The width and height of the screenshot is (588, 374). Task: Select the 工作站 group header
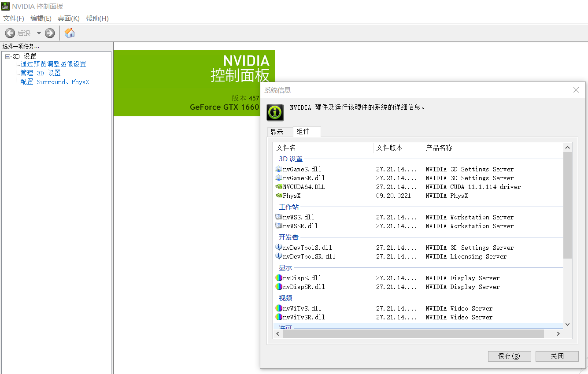tap(288, 207)
